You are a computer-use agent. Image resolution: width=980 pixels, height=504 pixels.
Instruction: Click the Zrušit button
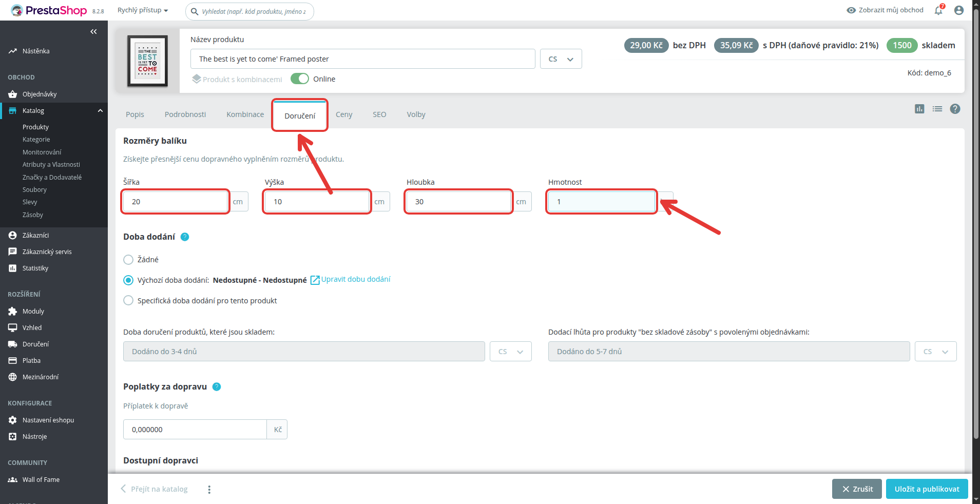857,489
